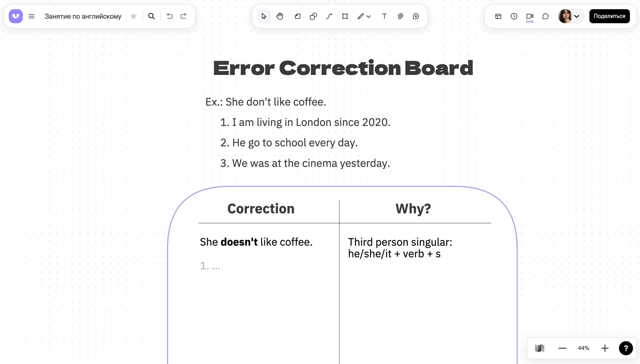640x364 pixels.
Task: Zoom in with the plus button
Action: 605,348
